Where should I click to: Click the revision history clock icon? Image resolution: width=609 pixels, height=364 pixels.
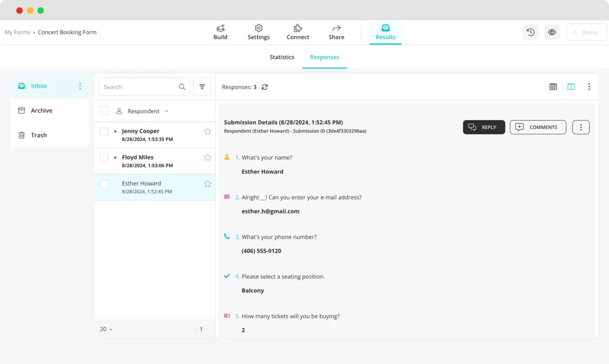(530, 32)
